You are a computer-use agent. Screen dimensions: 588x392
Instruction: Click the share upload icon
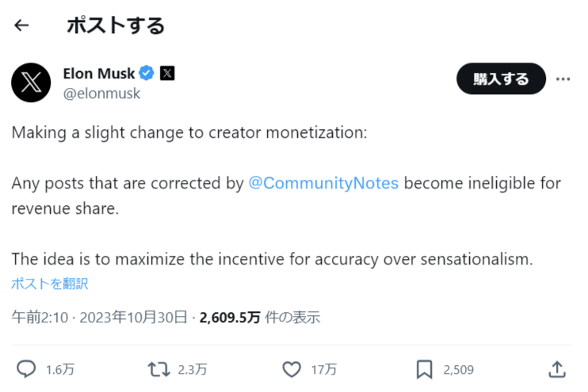point(557,369)
